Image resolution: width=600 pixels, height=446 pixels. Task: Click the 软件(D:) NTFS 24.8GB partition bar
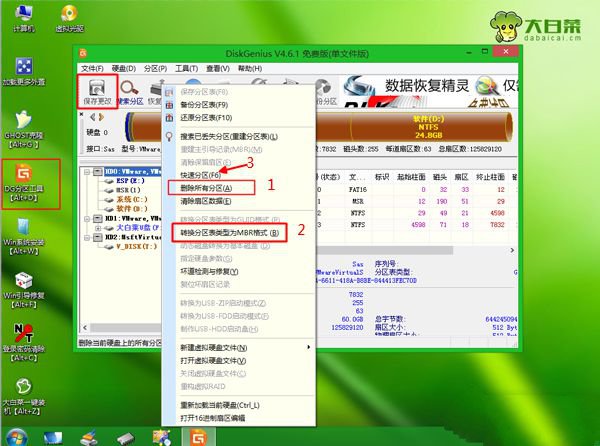pos(429,127)
